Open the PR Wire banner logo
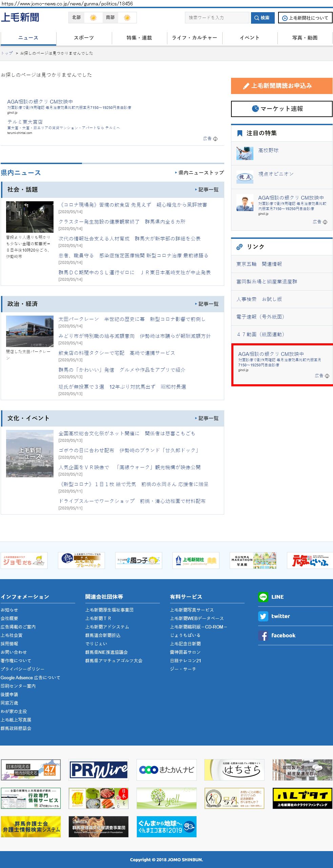This screenshot has height=868, width=333. pyautogui.click(x=99, y=770)
